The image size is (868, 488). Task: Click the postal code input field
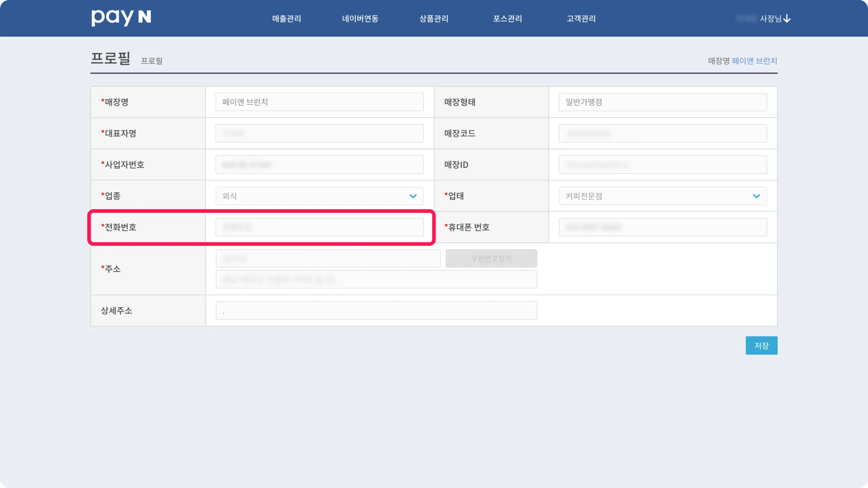[x=328, y=258]
